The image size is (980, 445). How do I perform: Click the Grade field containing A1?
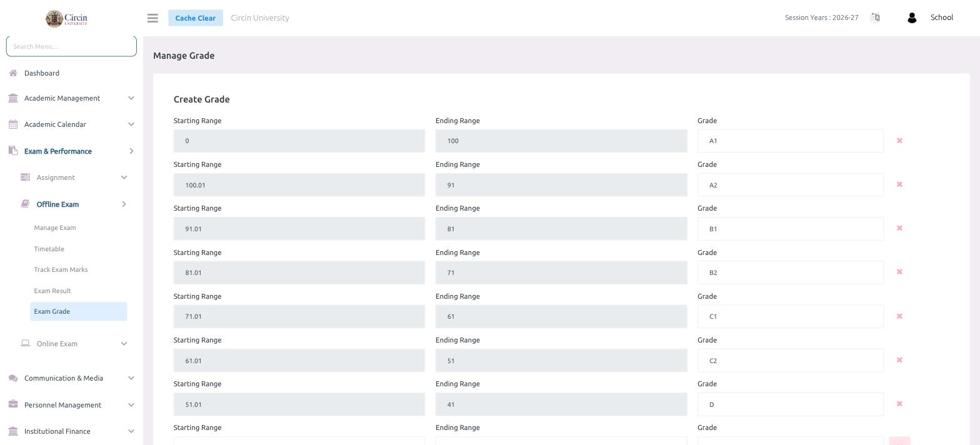coord(791,141)
